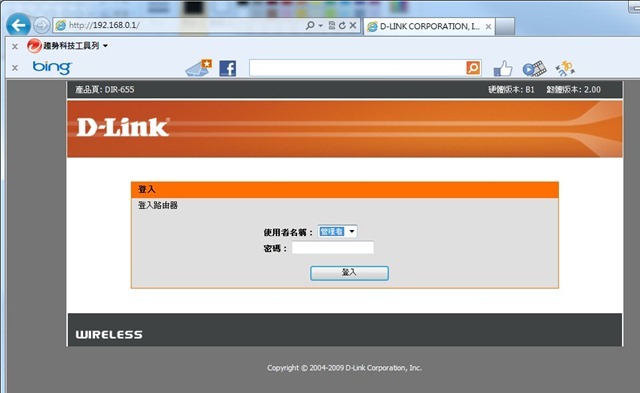640x393 pixels.
Task: Open Facebook from the Bing bar
Action: [228, 68]
